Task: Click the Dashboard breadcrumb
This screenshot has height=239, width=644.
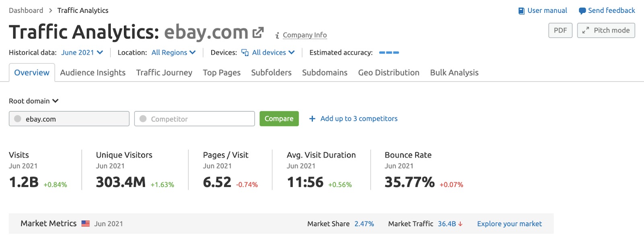Action: (x=26, y=10)
